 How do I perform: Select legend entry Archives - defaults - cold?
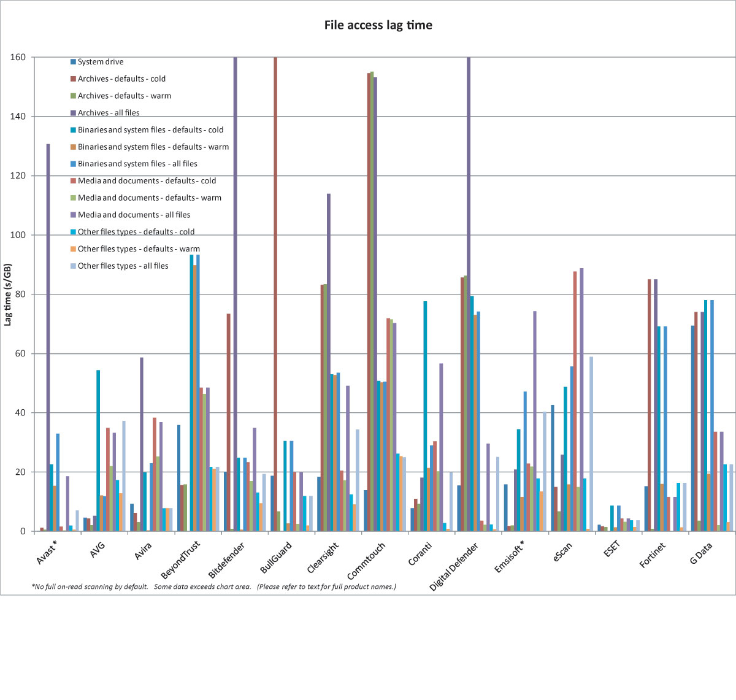tap(118, 79)
